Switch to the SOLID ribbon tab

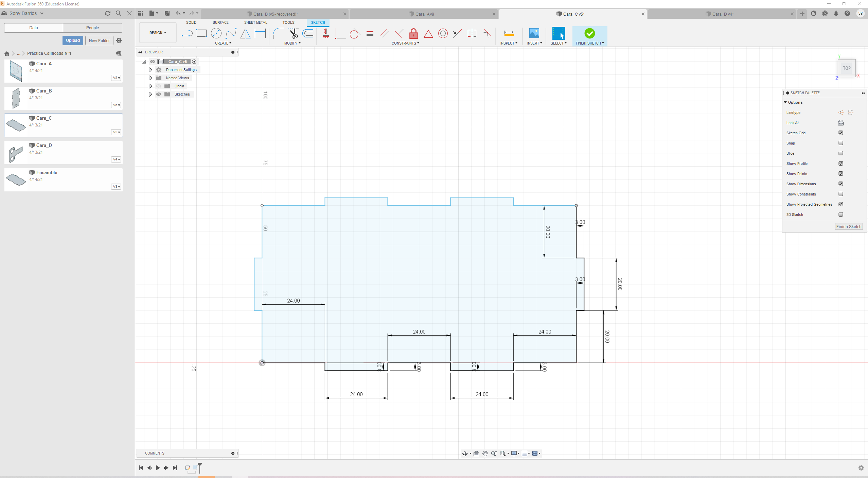192,22
